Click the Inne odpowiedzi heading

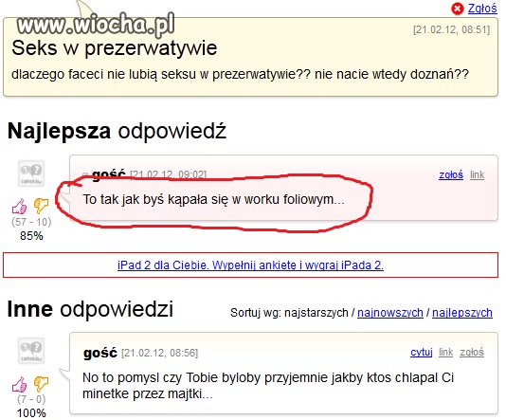coord(90,309)
